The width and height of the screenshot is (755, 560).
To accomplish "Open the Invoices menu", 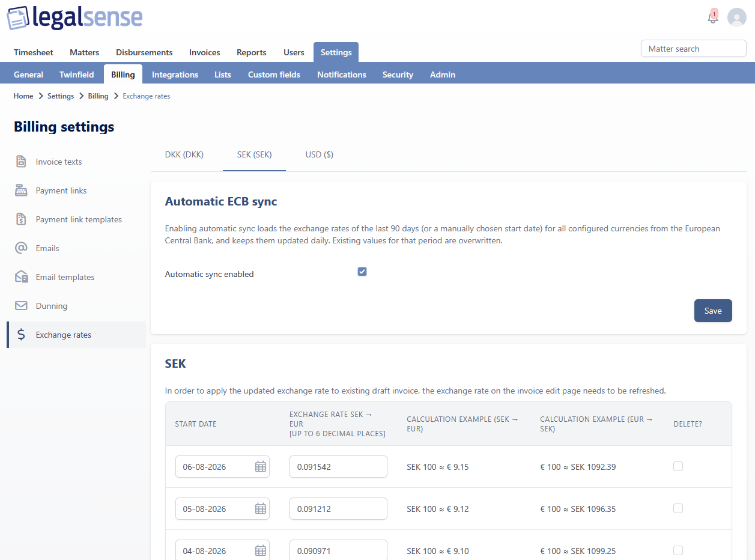I will (x=205, y=52).
